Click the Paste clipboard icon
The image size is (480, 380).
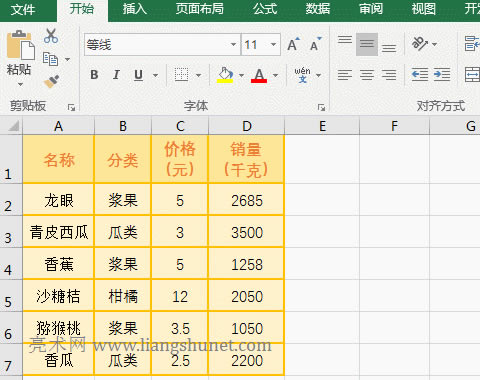(x=21, y=45)
